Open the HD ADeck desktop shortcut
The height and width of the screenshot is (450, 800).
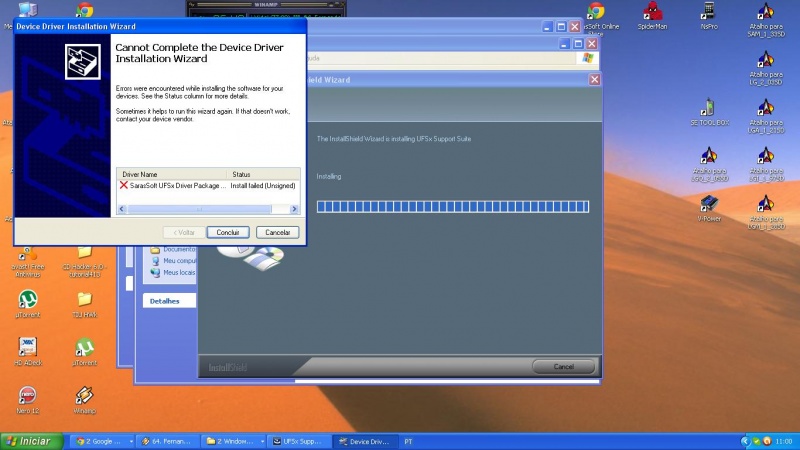28,352
